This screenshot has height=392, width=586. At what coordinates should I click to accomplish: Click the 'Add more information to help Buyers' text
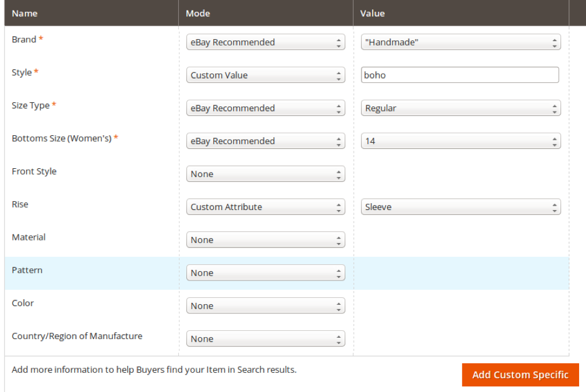tap(154, 370)
